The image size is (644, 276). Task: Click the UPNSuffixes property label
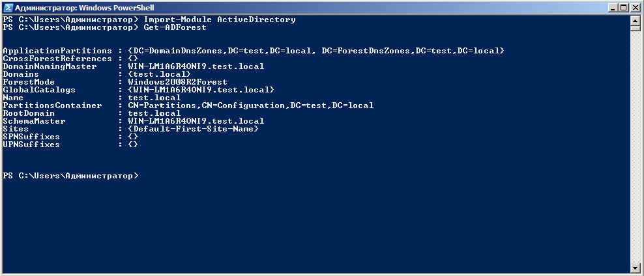(x=31, y=145)
